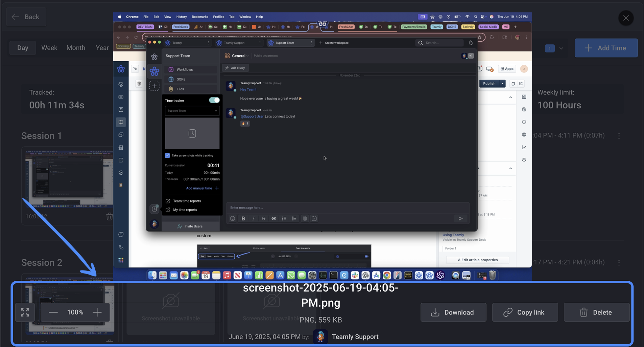644x347 pixels.
Task: Switch to the Day view tab
Action: pyautogui.click(x=23, y=48)
